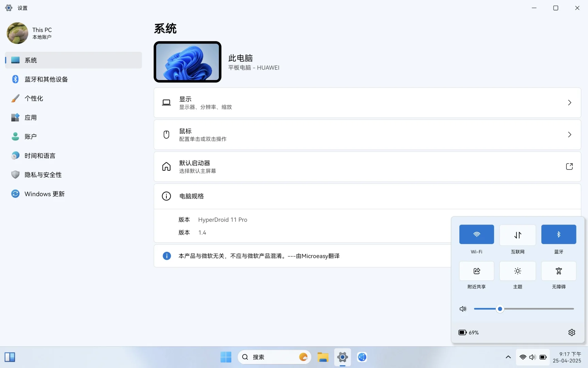Select 主题 in the quick settings panel

click(x=518, y=271)
